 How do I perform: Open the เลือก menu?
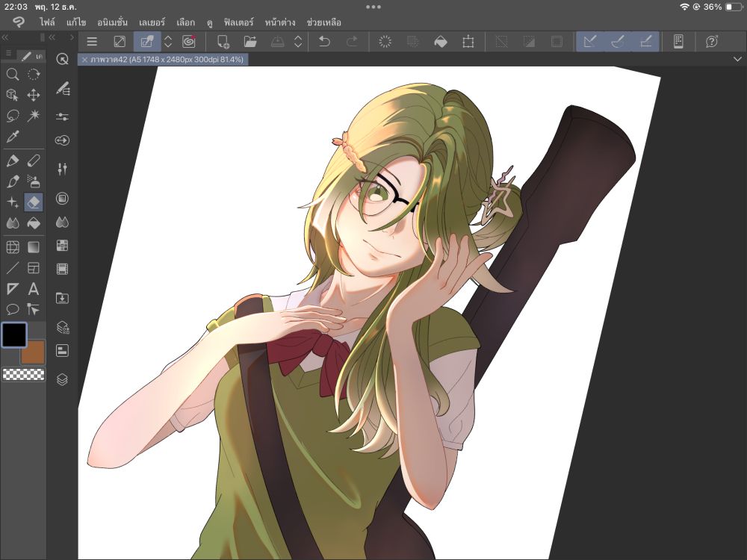coord(185,22)
